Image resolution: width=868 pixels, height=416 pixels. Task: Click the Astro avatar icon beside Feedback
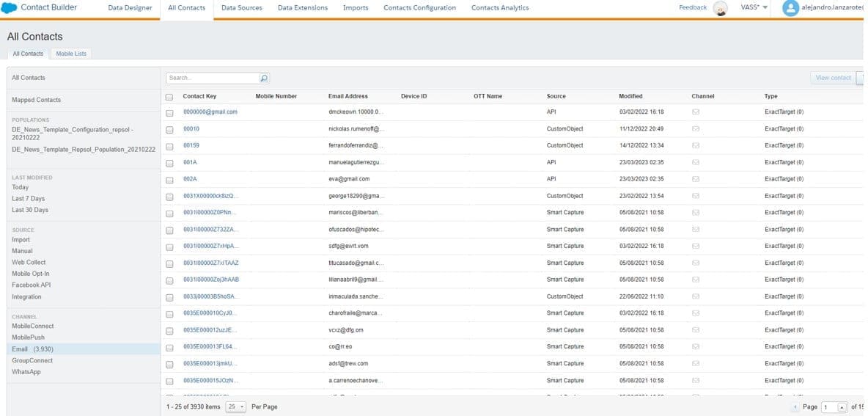(721, 8)
